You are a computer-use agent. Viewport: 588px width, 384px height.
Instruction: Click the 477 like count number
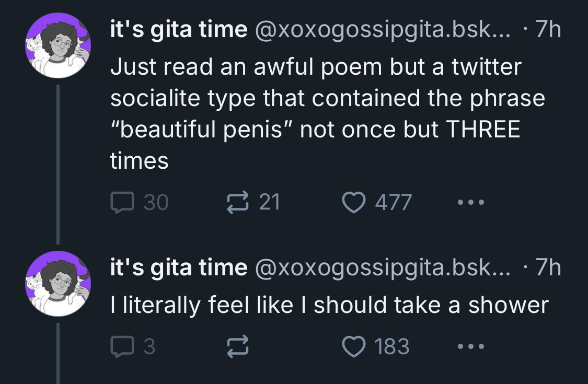[x=394, y=203]
